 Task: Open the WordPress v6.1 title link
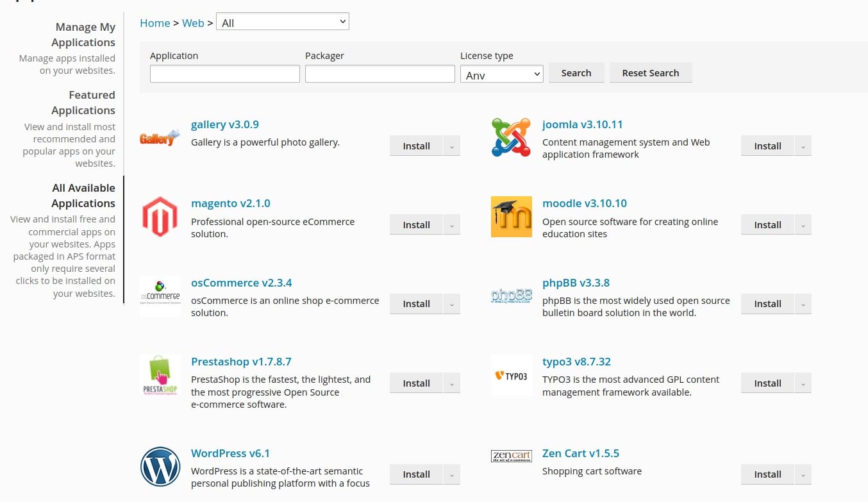coord(231,453)
